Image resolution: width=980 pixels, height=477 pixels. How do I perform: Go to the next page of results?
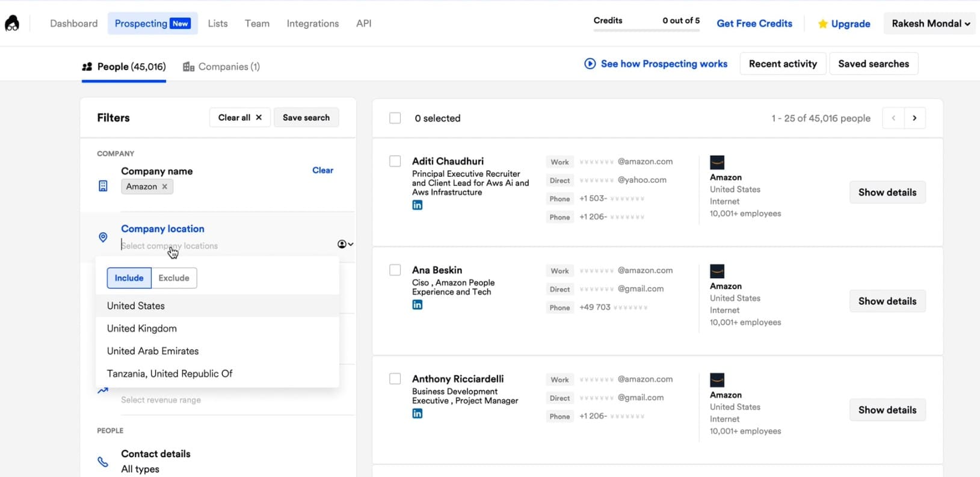(914, 118)
